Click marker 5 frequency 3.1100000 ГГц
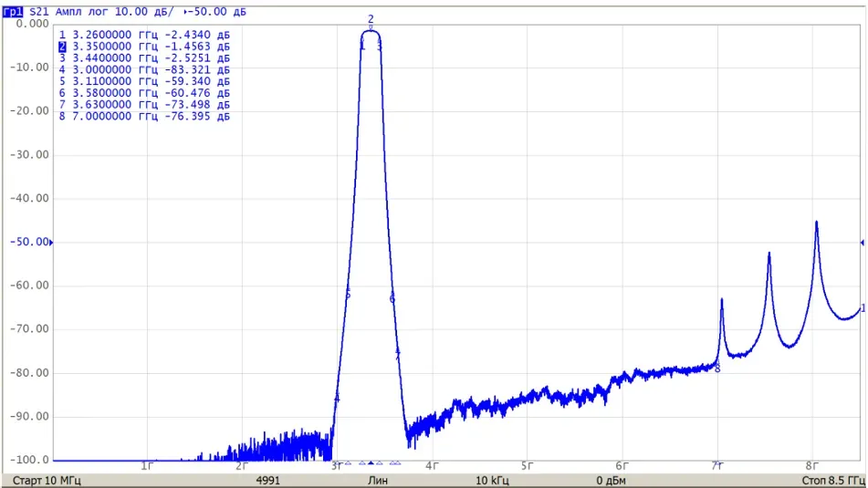Image resolution: width=868 pixels, height=488 pixels. point(115,81)
